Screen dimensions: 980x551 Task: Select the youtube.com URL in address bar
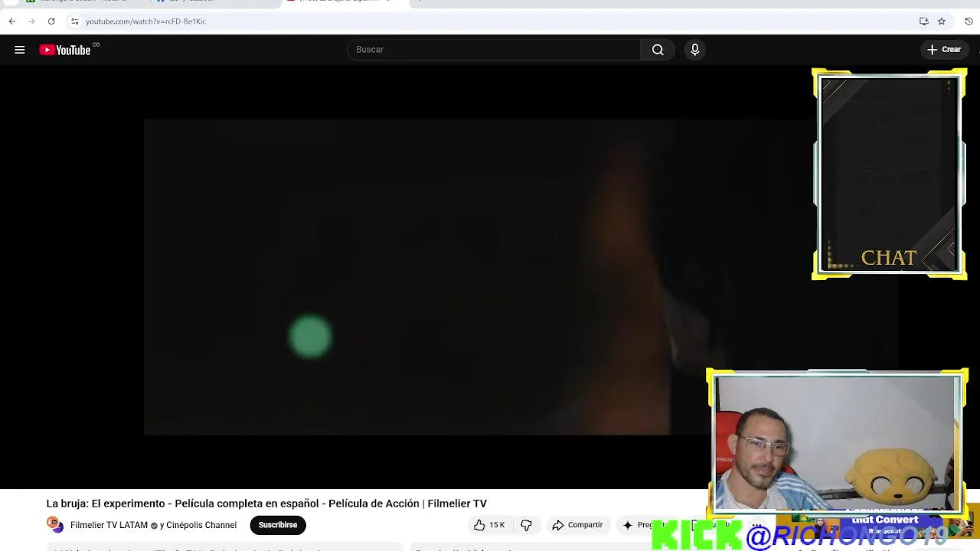pos(145,21)
